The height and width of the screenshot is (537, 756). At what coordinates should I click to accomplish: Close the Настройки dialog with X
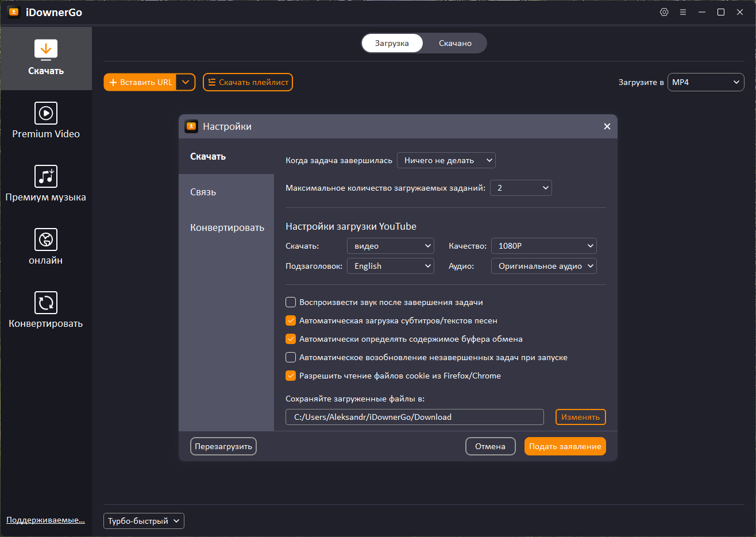click(x=607, y=126)
